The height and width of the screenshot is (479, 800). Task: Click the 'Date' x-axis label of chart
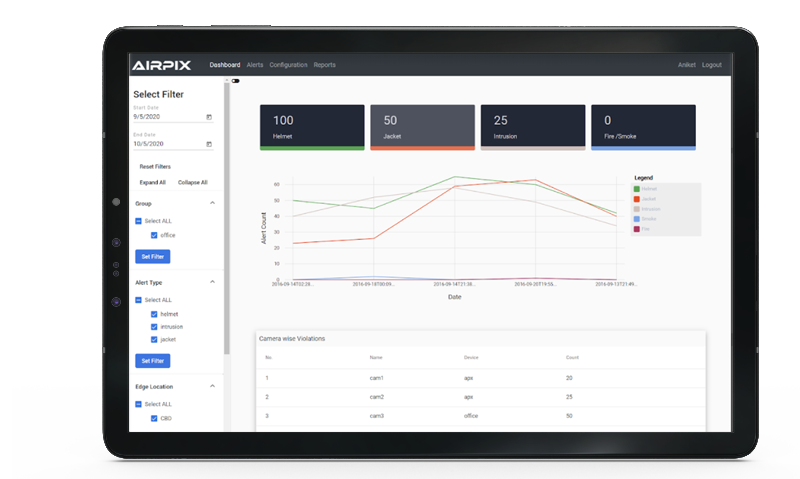click(x=455, y=297)
